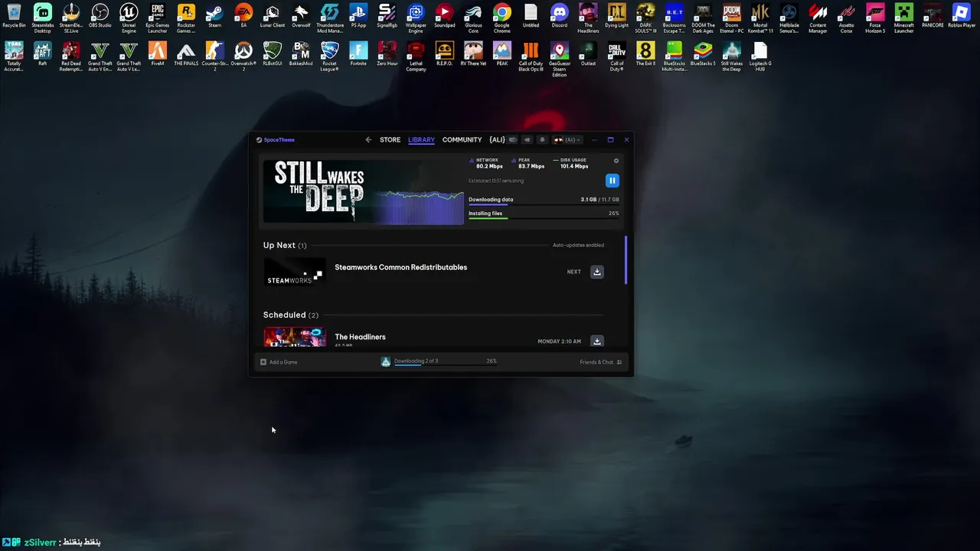
Task: Open the {ALI} profile tab
Action: pyautogui.click(x=497, y=140)
